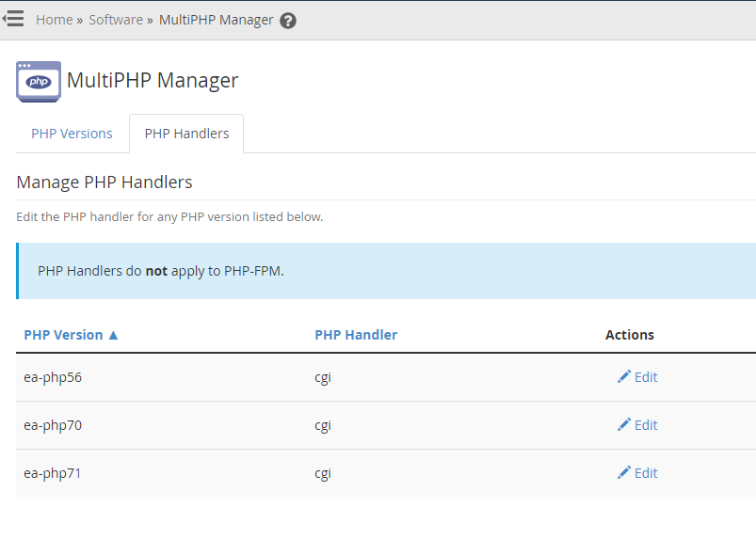This screenshot has height=555, width=756.
Task: Open help via question mark icon
Action: pos(288,21)
